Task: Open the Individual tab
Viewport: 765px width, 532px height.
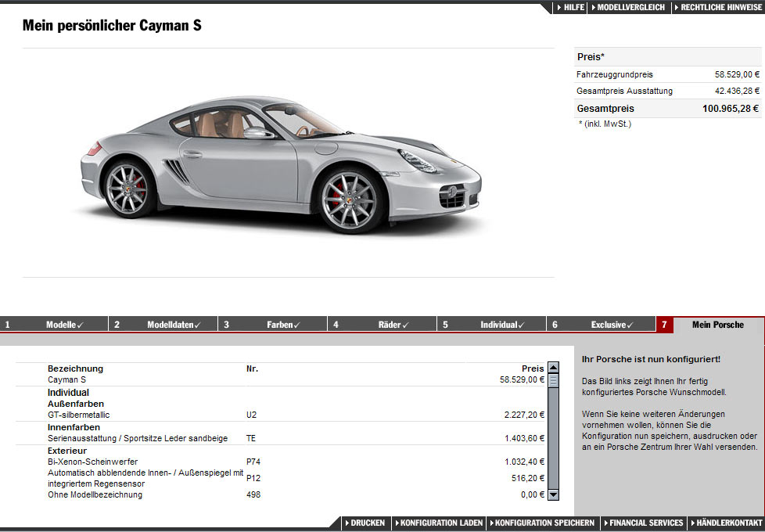Action: click(x=491, y=325)
